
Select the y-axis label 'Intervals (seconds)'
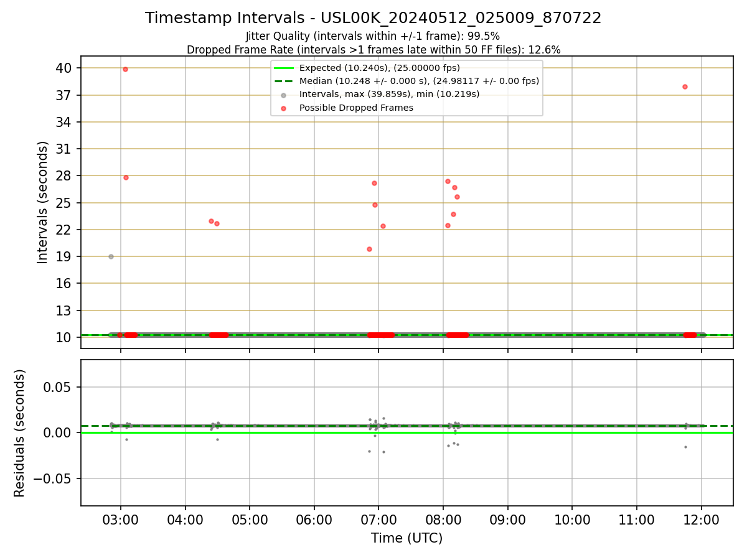coord(42,202)
